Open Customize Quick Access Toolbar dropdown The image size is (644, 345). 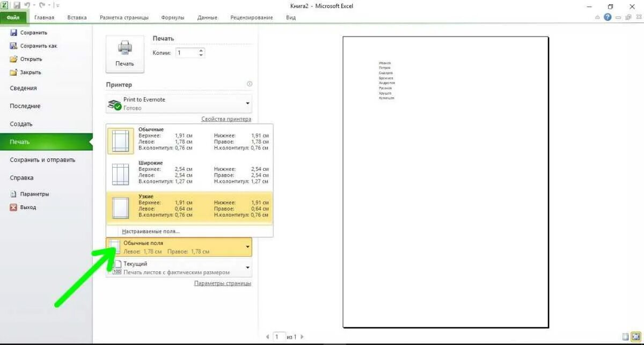(57, 5)
